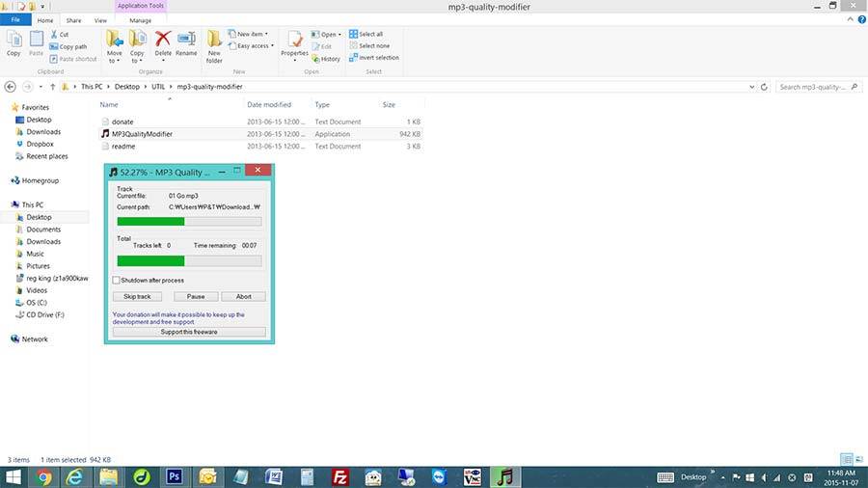Open the Easy access dropdown
This screenshot has height=488, width=868.
[x=252, y=46]
